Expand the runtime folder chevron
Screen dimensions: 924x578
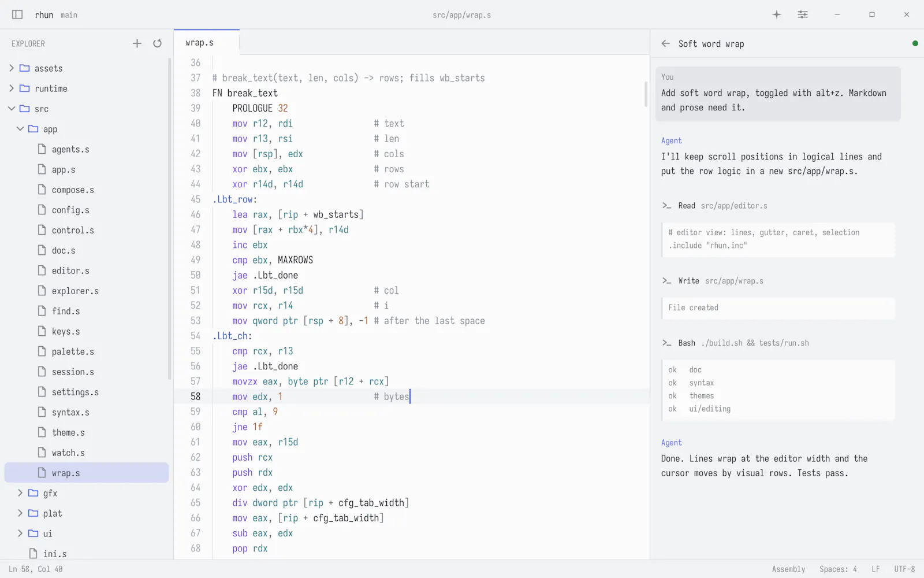pos(12,88)
